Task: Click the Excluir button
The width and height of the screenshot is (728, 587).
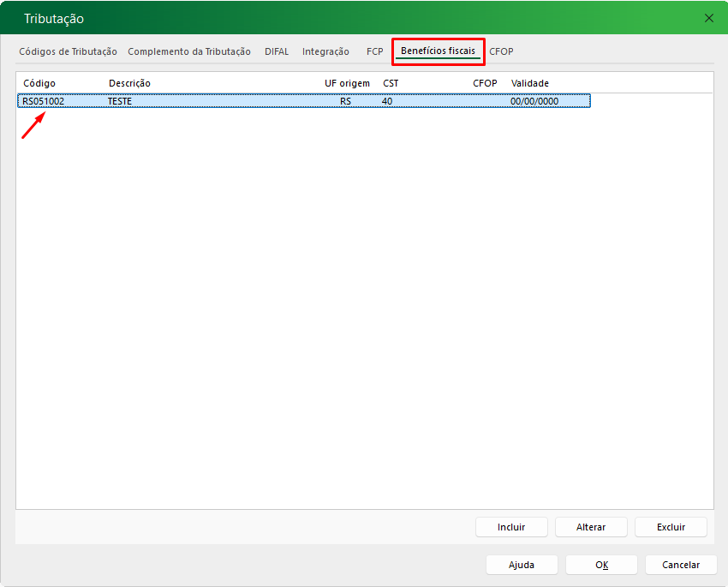Action: [x=671, y=527]
